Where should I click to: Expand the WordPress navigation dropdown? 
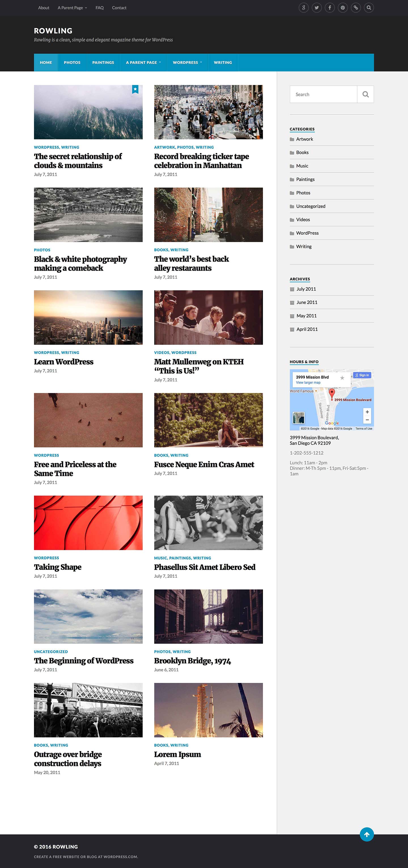coord(187,62)
